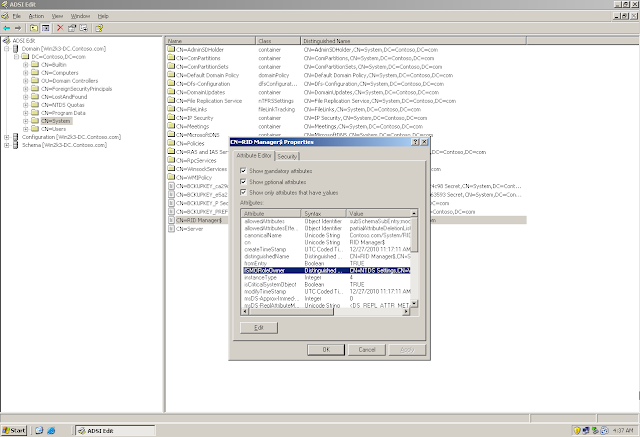
Task: Click the Show Desktop quick launch icon
Action: coord(39,430)
